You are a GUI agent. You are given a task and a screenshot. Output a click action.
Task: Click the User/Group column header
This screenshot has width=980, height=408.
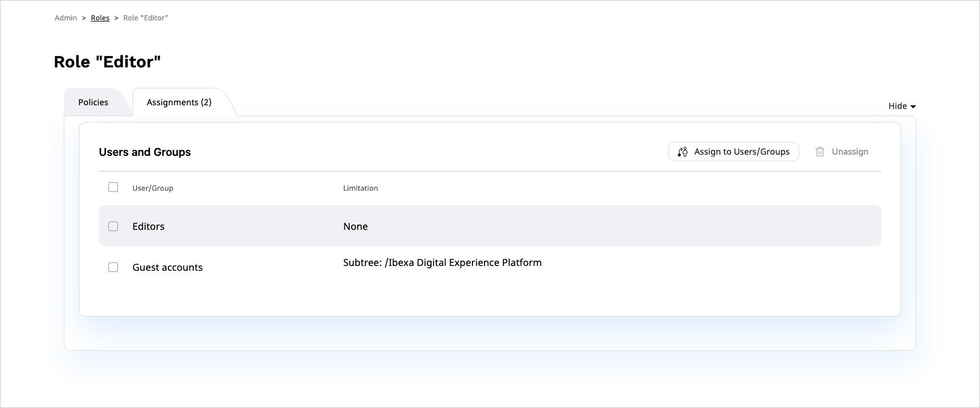click(x=153, y=188)
